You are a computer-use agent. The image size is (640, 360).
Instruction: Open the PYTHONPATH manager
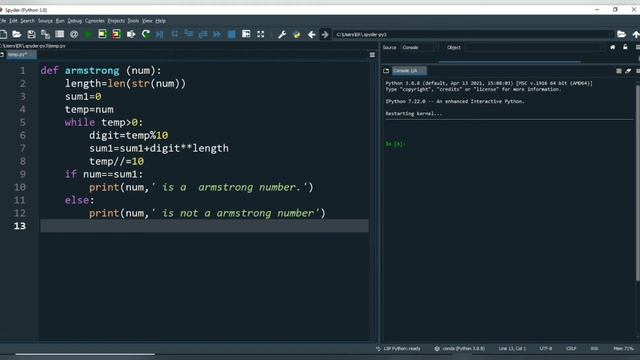pyautogui.click(x=297, y=34)
